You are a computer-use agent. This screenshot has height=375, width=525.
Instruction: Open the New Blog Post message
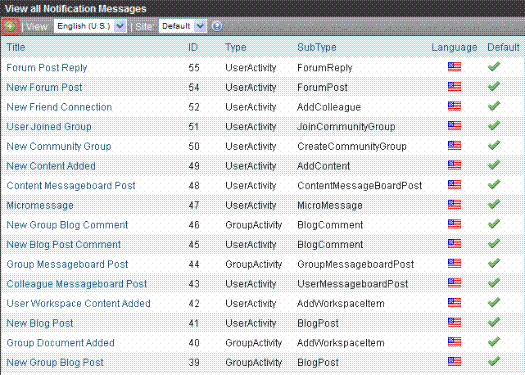pyautogui.click(x=40, y=323)
